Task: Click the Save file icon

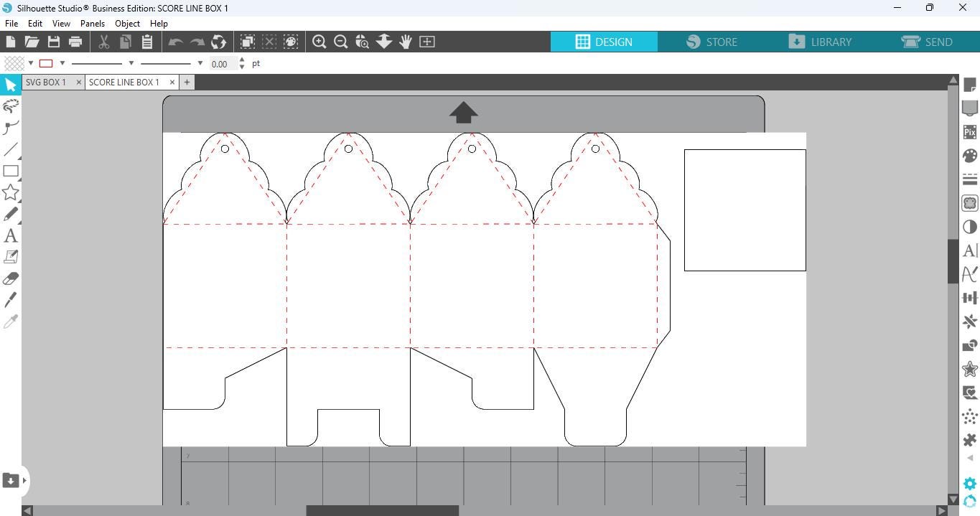Action: pos(54,42)
